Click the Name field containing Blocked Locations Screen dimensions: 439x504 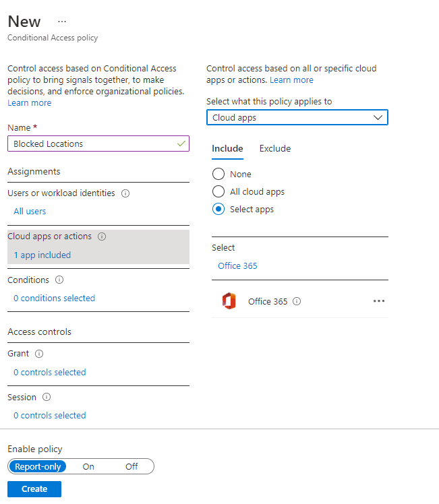[94, 144]
